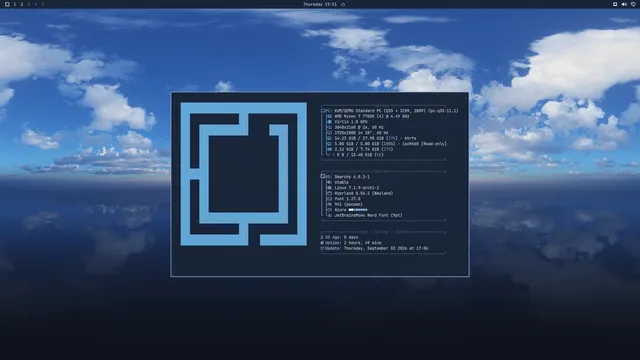
Task: Click package icon beside 941 (pacman)
Action: click(x=329, y=204)
